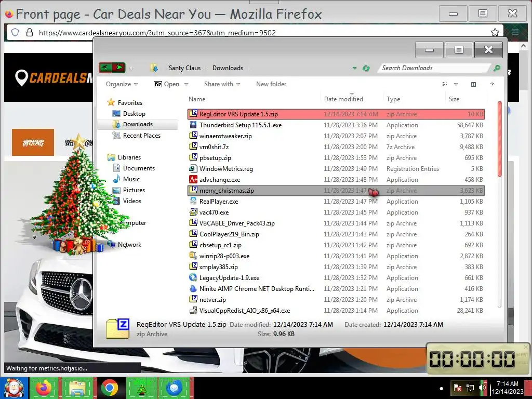Click the green Back arrow in Explorer
This screenshot has width=532, height=399.
[x=105, y=68]
